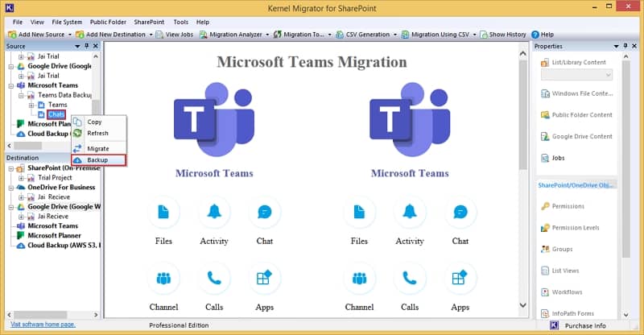Open Add New Source dropdown arrow
The width and height of the screenshot is (644, 335).
click(x=70, y=35)
